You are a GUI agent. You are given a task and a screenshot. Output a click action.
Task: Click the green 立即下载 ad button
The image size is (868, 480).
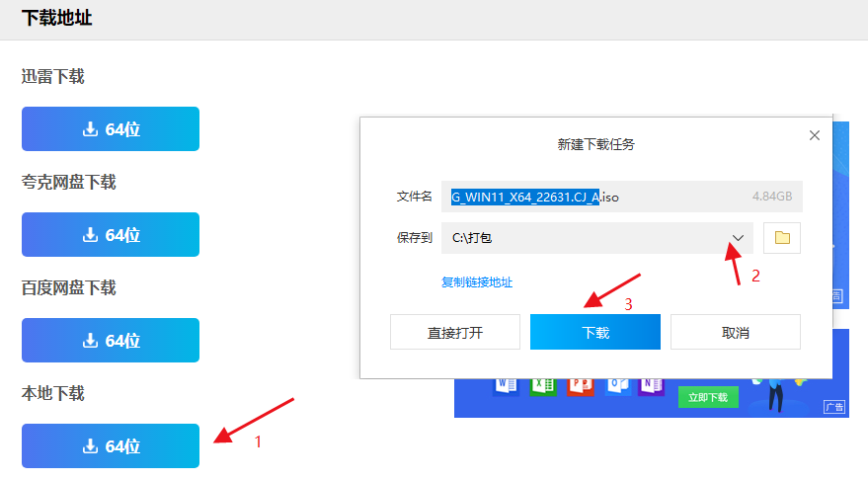707,397
